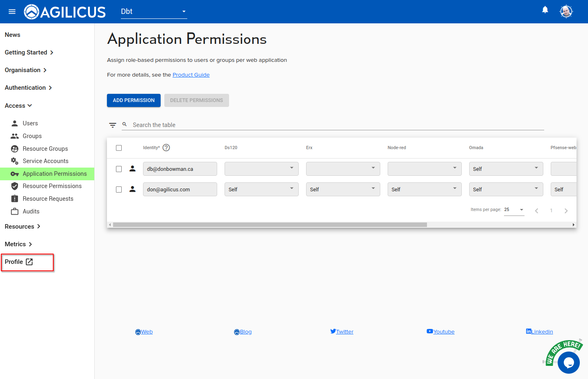The width and height of the screenshot is (588, 379).
Task: Open the Product Guide link
Action: [x=191, y=75]
